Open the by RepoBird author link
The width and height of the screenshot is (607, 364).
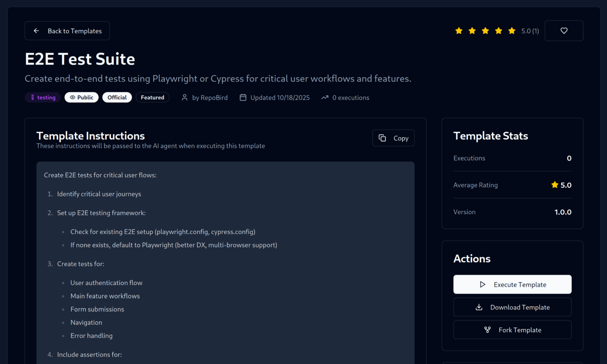point(210,97)
